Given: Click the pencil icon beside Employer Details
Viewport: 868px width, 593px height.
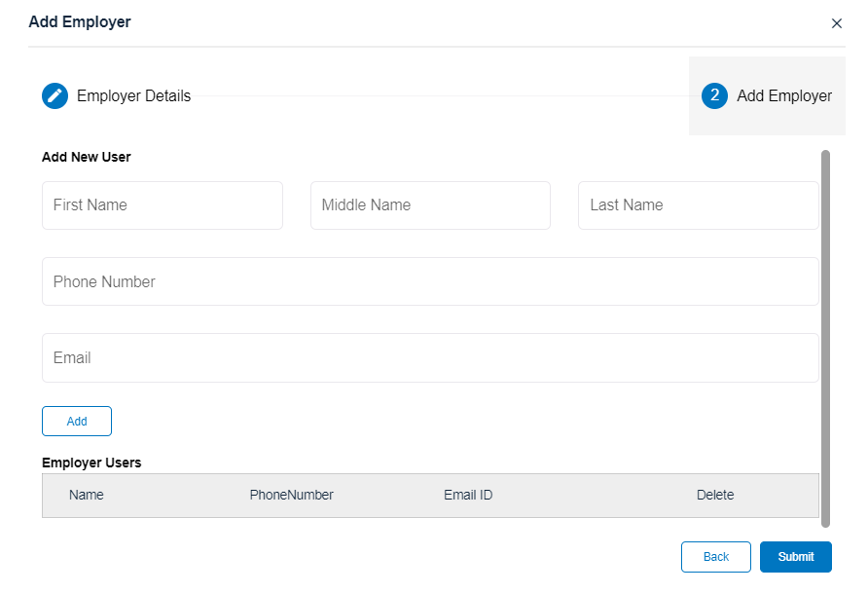Looking at the screenshot, I should click(x=54, y=95).
